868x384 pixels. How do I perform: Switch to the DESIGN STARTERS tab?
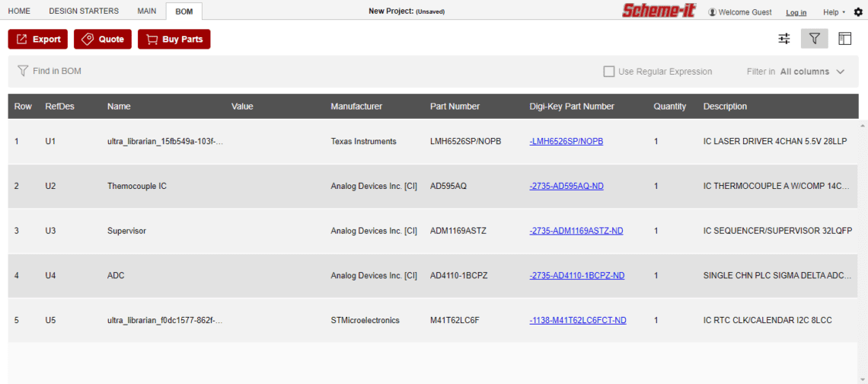[x=84, y=11]
